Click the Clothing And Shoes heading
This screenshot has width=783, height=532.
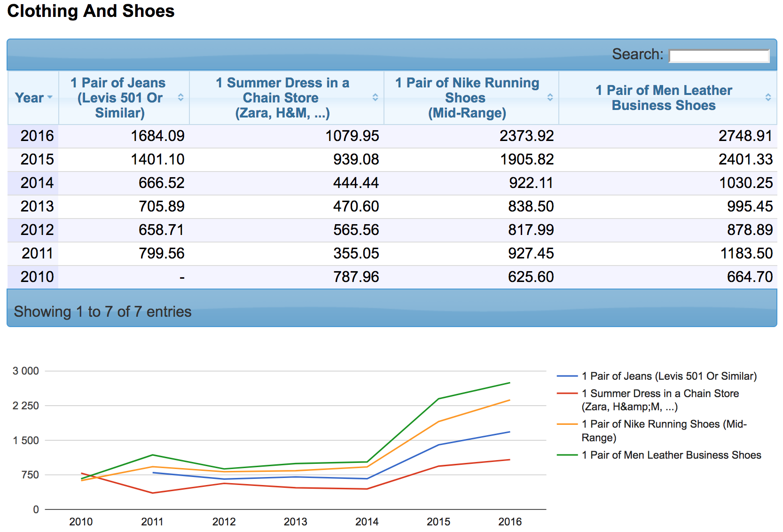point(91,11)
